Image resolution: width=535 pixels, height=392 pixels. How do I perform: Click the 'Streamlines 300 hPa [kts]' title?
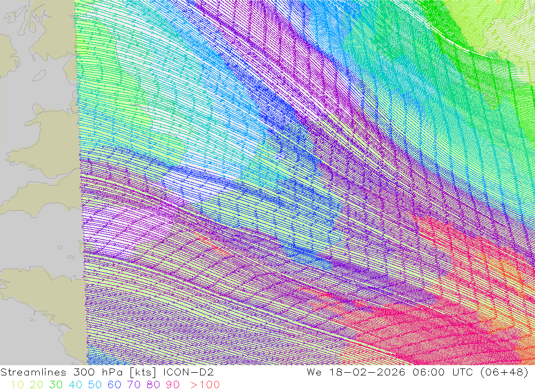tap(79, 372)
